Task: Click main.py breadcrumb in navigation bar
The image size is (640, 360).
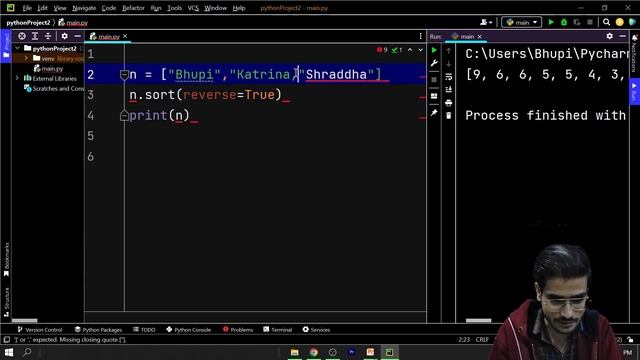Action: (x=73, y=23)
